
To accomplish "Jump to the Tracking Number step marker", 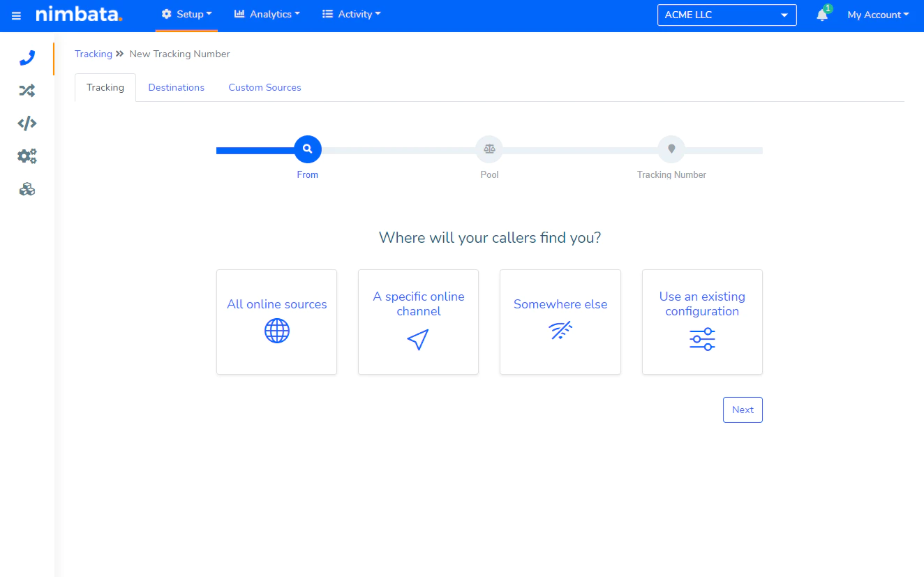I will [671, 149].
